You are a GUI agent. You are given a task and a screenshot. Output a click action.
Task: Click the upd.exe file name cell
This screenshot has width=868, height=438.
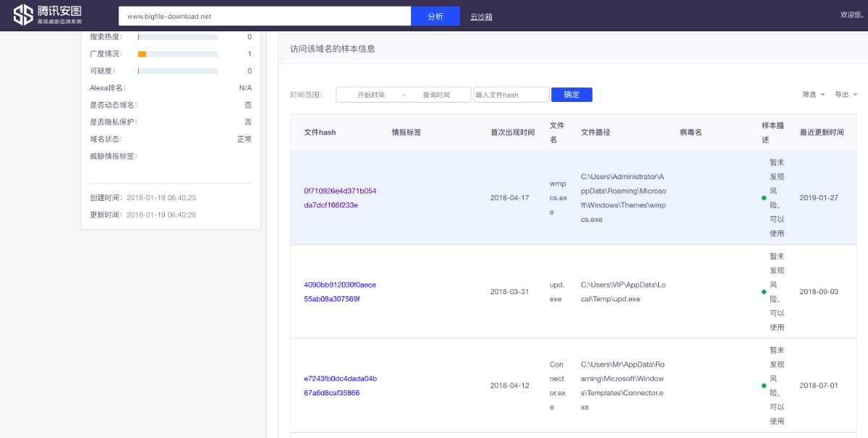pos(557,292)
